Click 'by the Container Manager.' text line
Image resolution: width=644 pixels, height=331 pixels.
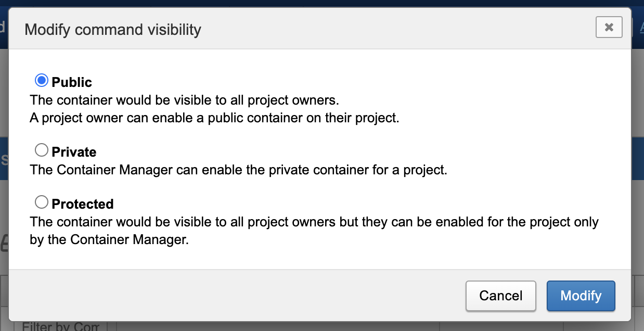pos(109,239)
